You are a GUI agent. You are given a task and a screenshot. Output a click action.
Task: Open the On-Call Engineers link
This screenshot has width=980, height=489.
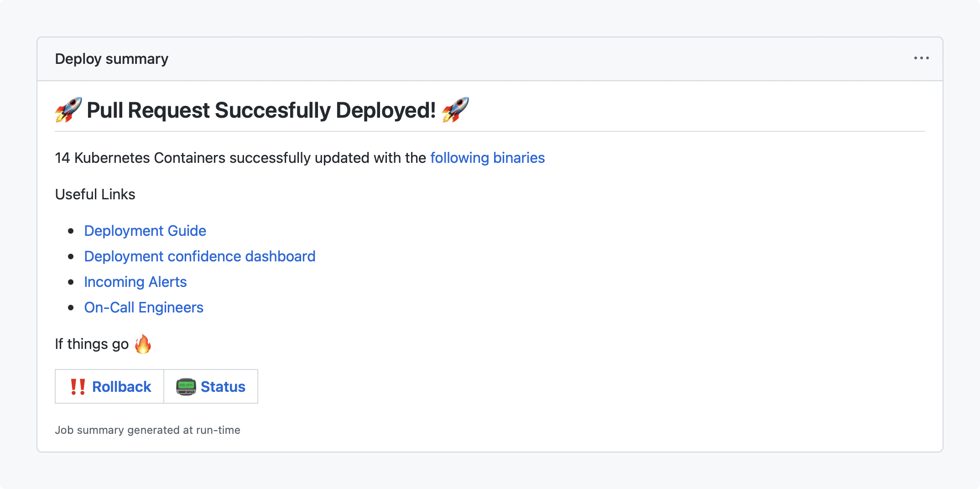click(144, 307)
